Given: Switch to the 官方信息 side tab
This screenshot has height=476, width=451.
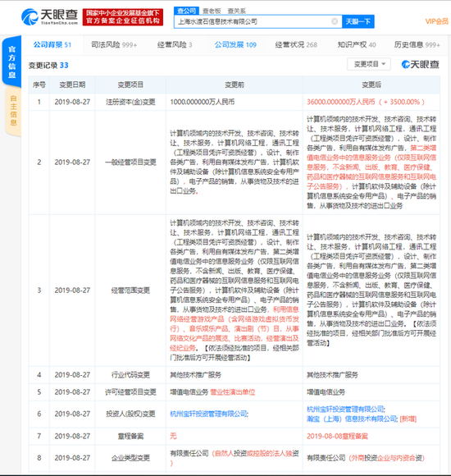Looking at the screenshot, I should (x=11, y=62).
